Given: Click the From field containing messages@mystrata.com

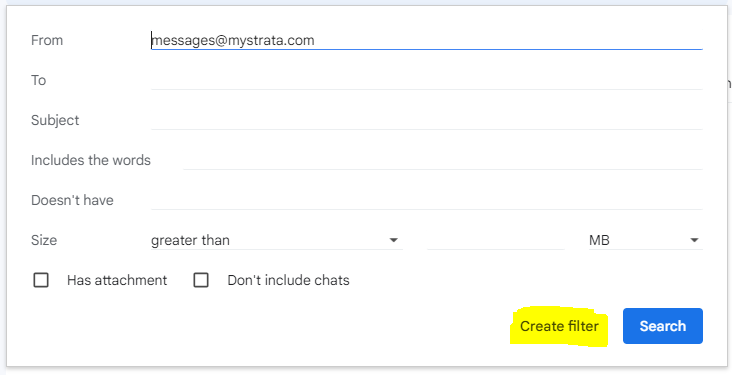Looking at the screenshot, I should [427, 40].
